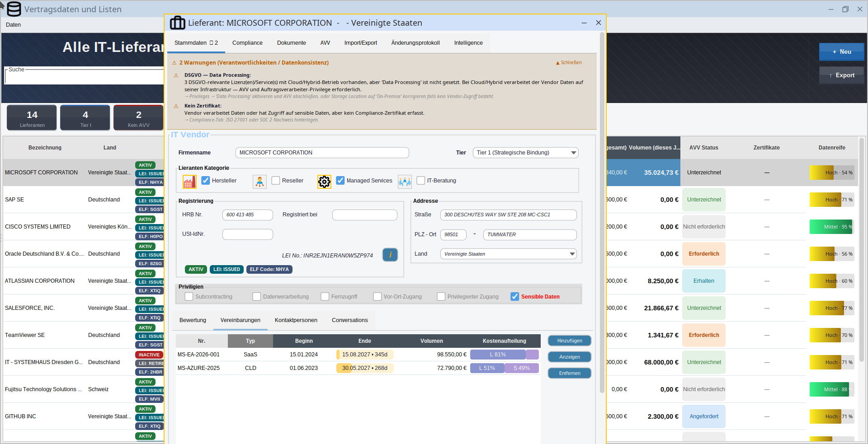Click the '2 Kein AVV' filter tile
868x444 pixels.
(x=138, y=118)
